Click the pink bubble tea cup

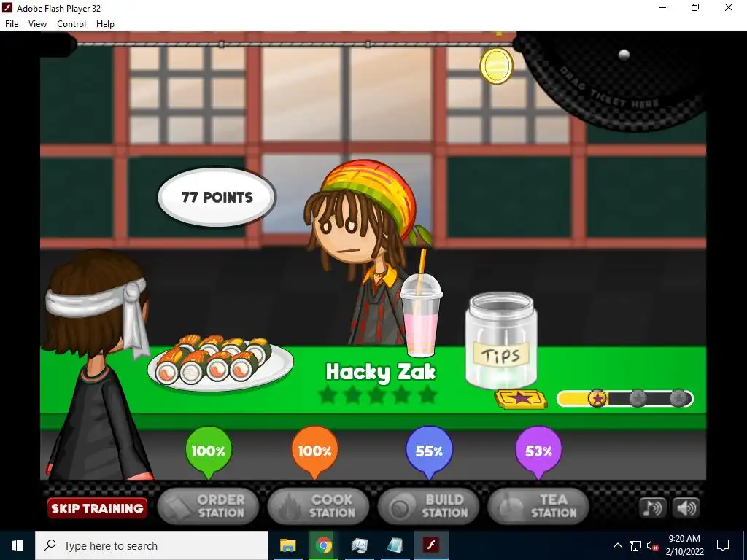pos(421,314)
